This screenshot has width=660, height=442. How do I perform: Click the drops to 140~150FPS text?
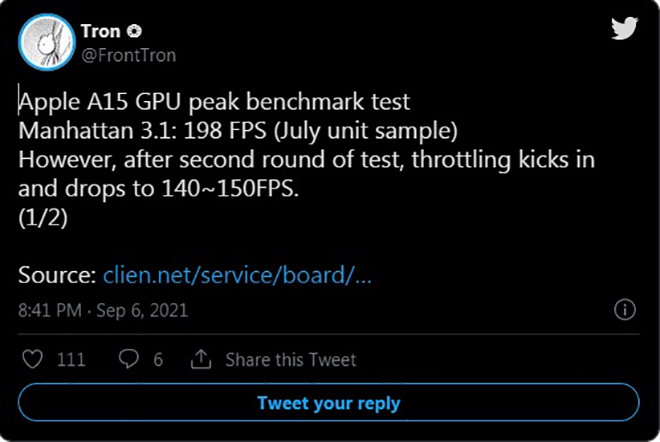coord(182,189)
